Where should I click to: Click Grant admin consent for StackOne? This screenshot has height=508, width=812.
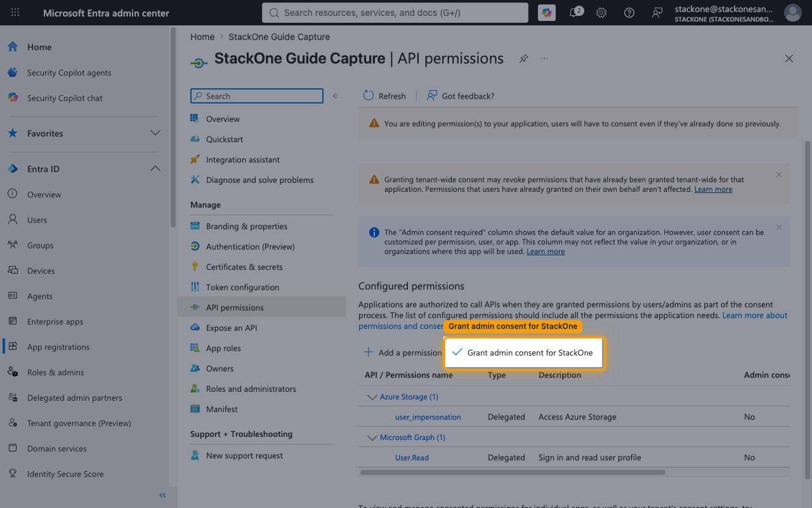click(523, 352)
